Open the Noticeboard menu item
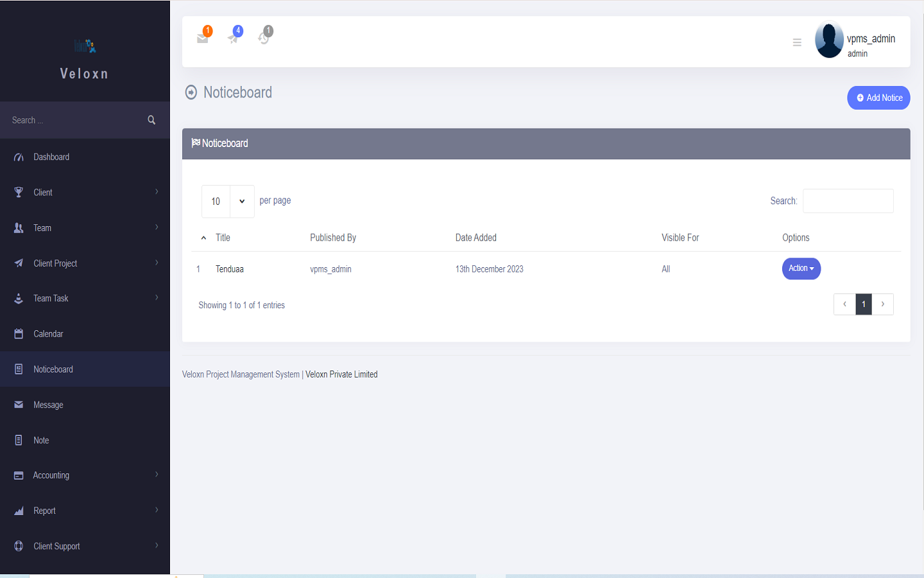 (53, 369)
